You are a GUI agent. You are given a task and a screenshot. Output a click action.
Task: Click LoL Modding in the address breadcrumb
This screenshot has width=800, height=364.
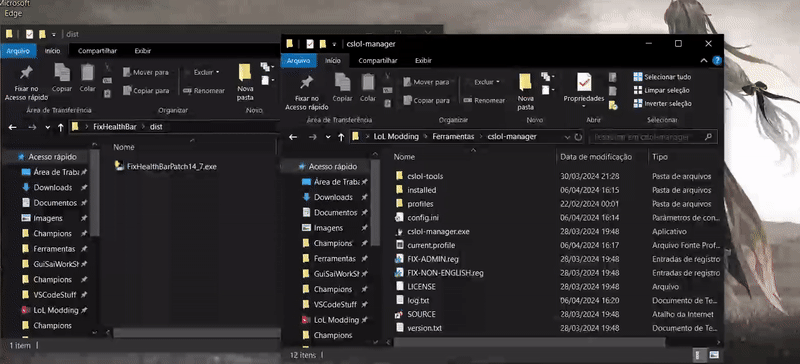pyautogui.click(x=396, y=137)
